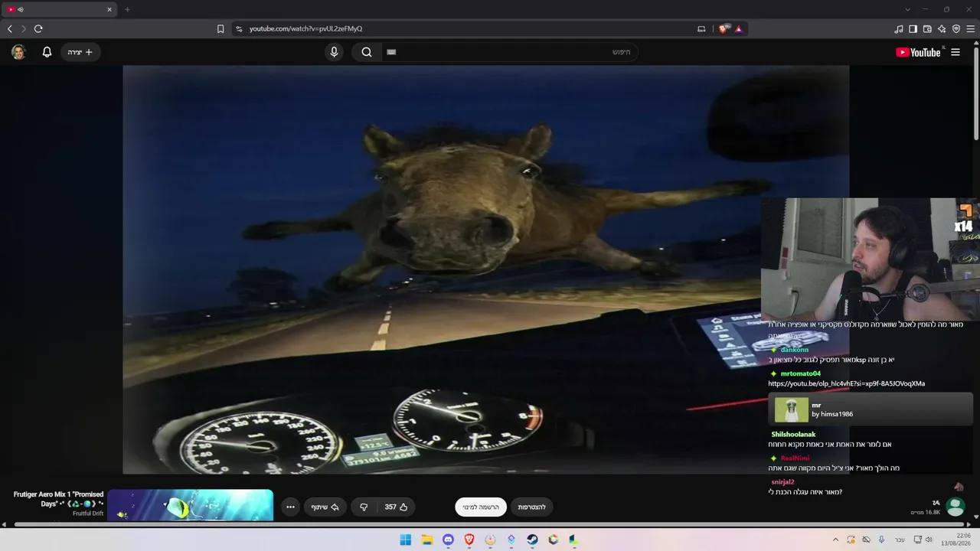980x551 pixels.
Task: Open the Windows Start menu
Action: point(406,540)
